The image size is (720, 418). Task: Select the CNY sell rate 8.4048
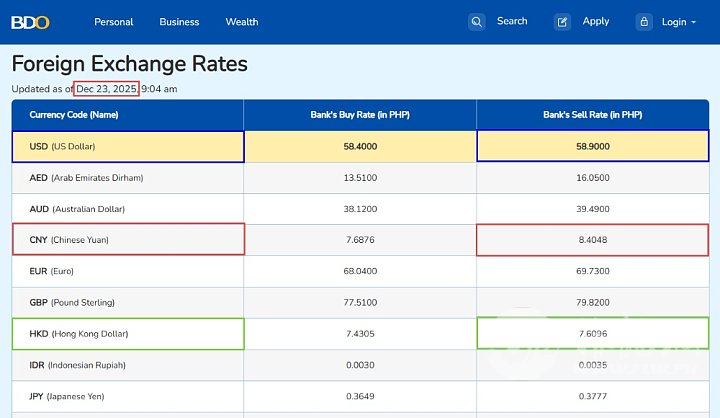click(x=592, y=240)
